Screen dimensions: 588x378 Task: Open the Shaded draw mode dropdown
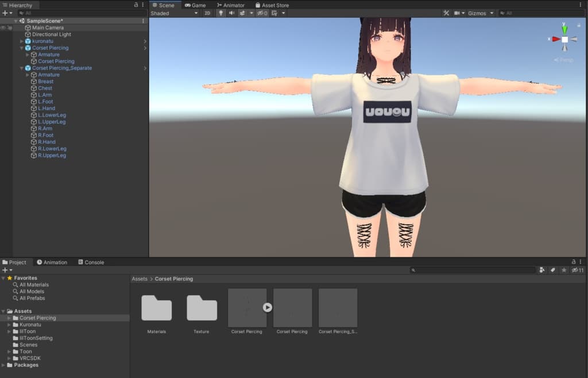click(174, 13)
